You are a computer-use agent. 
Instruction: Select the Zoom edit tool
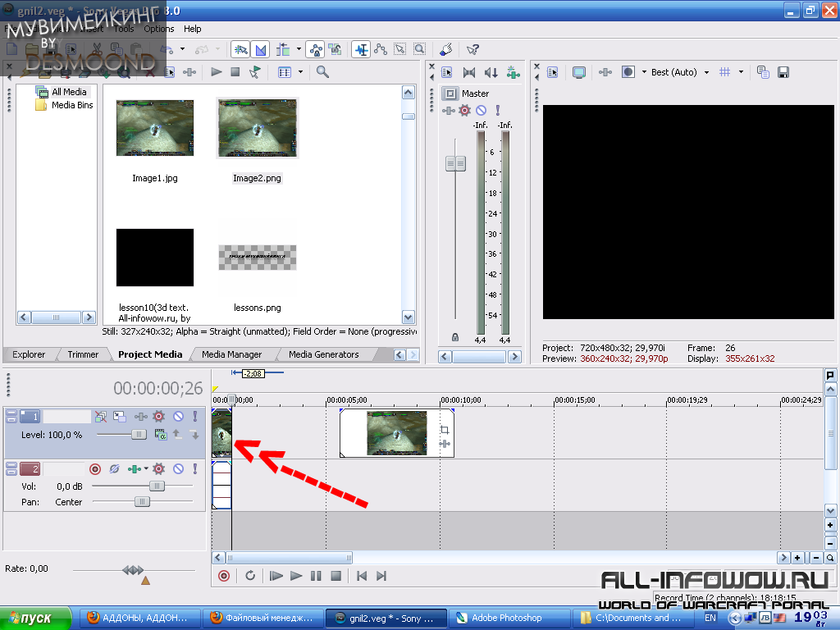point(419,50)
